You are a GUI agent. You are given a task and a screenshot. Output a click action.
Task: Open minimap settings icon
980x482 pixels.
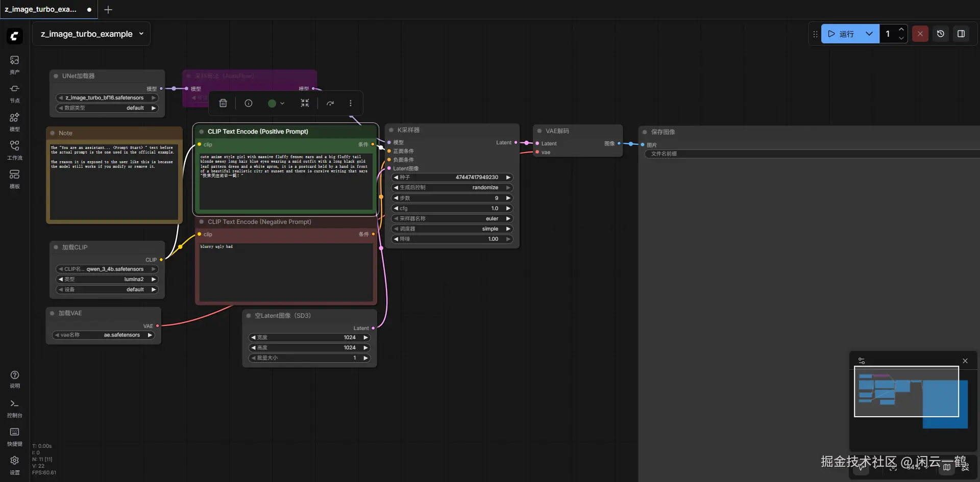862,361
